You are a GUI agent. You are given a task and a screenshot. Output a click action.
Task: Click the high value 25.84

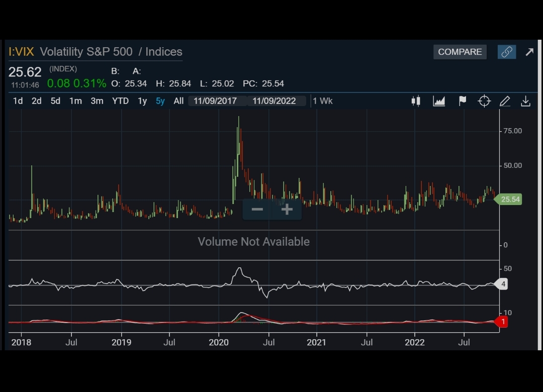point(180,83)
